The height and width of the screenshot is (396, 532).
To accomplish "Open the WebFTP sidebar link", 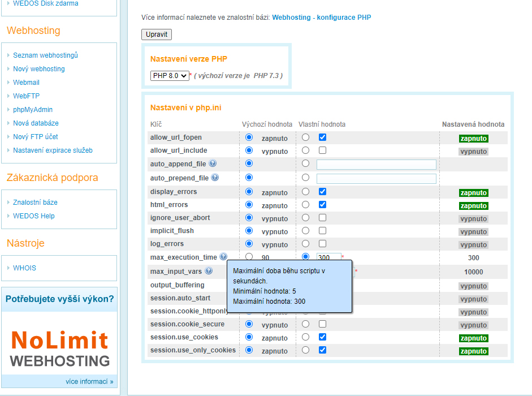I will click(26, 96).
